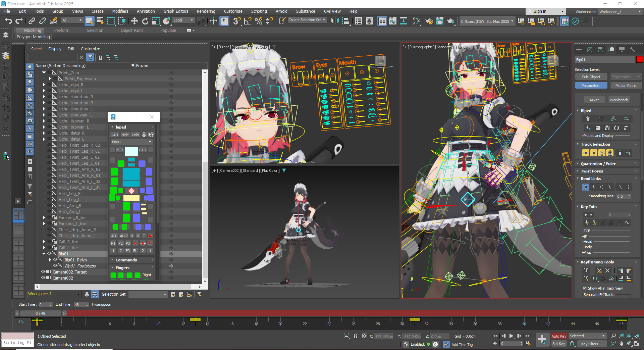Toggle the scene explorer filter funnel icon

tap(90, 57)
